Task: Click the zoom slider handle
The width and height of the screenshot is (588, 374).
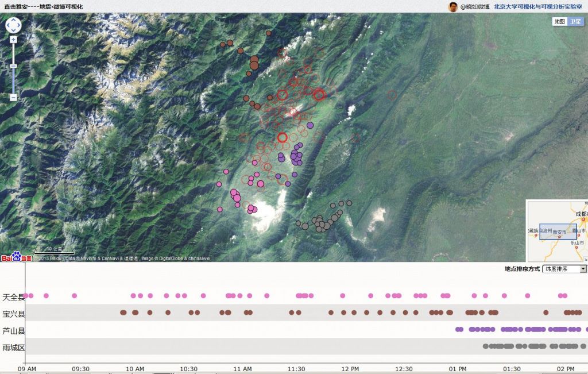Action: click(x=13, y=66)
